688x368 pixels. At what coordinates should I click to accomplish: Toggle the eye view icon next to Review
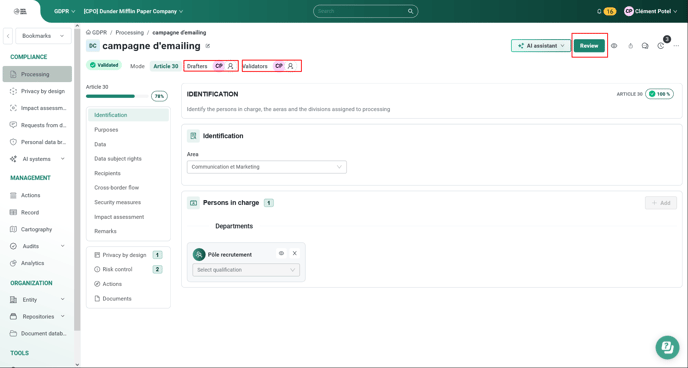click(x=614, y=46)
